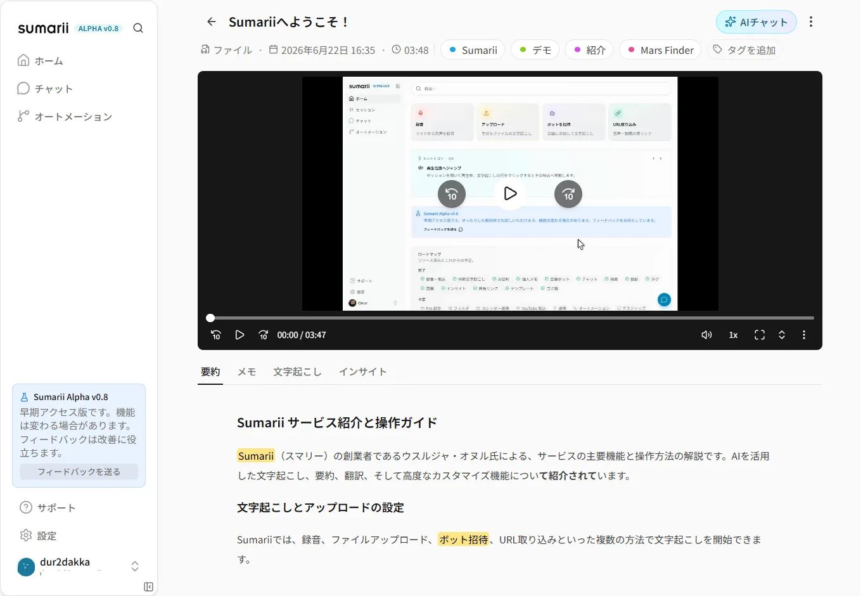The height and width of the screenshot is (596, 868).
Task: Open チャット in sidebar
Action: click(46, 89)
